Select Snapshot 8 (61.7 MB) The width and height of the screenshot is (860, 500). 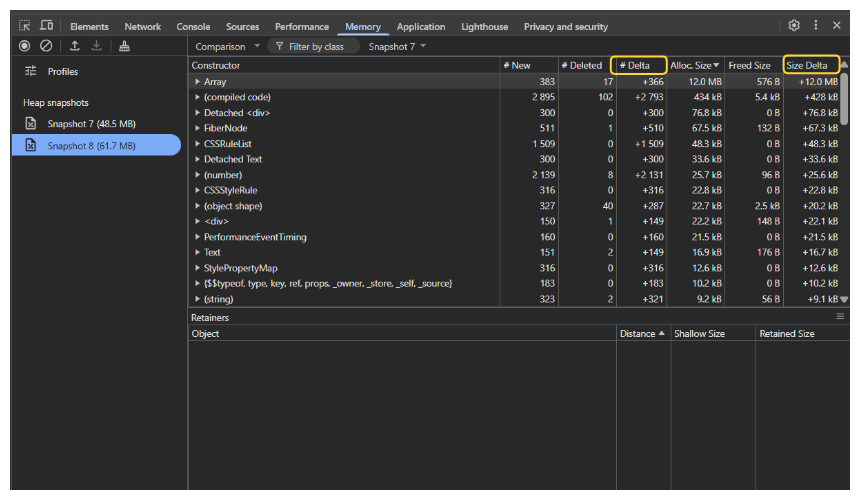point(96,145)
